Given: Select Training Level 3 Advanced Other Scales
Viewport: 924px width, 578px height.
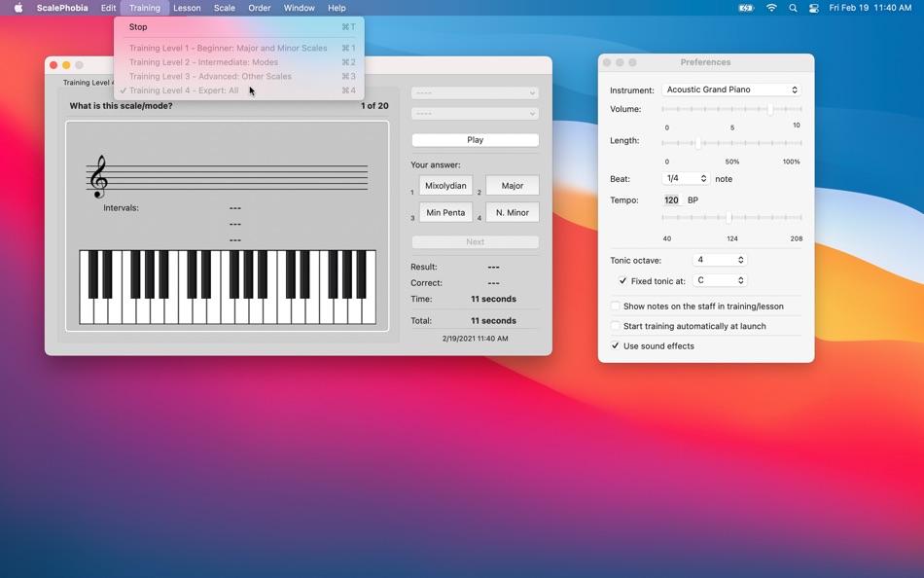Looking at the screenshot, I should tap(238, 76).
